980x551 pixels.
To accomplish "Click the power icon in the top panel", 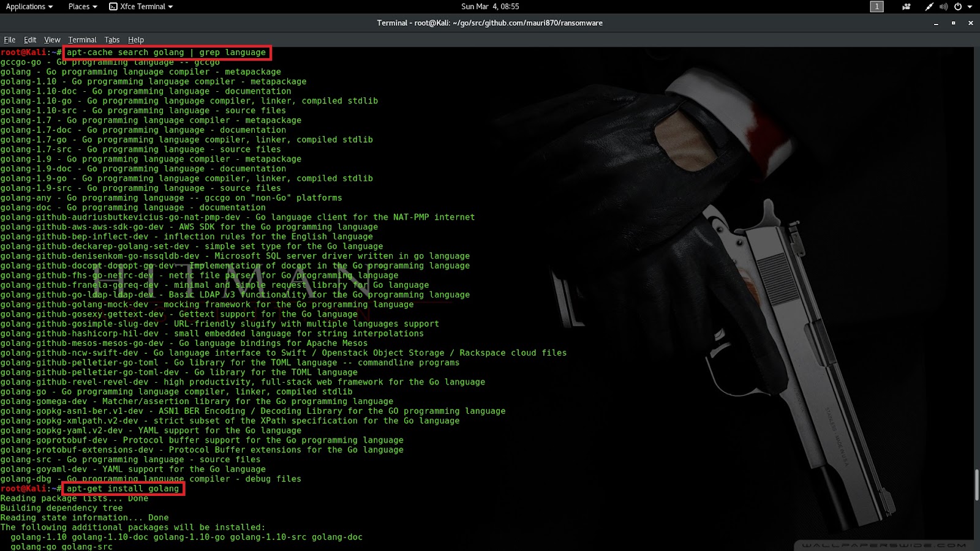I will coord(958,7).
